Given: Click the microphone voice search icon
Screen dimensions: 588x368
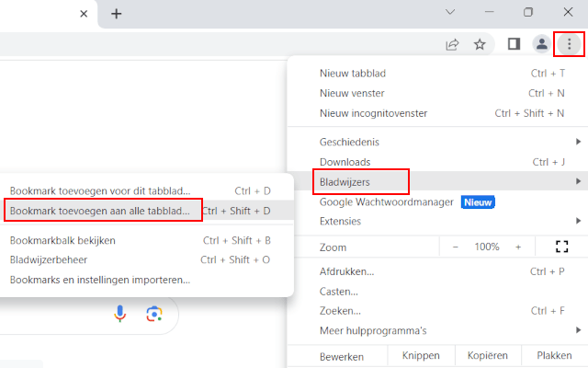Looking at the screenshot, I should (120, 315).
